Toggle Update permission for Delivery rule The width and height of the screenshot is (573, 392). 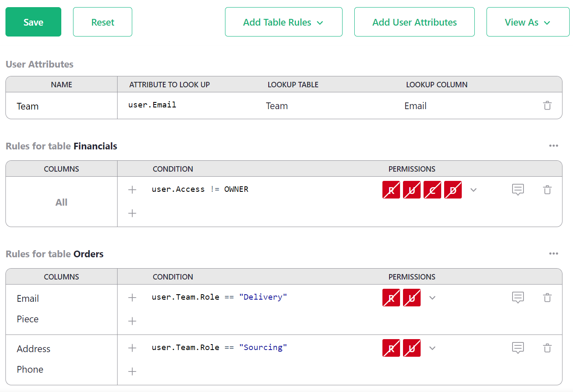click(x=411, y=298)
